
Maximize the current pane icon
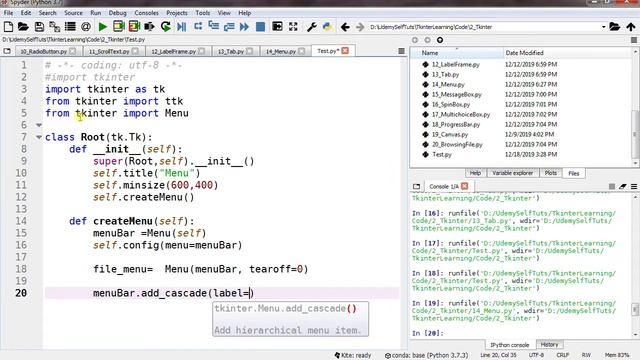point(277,27)
